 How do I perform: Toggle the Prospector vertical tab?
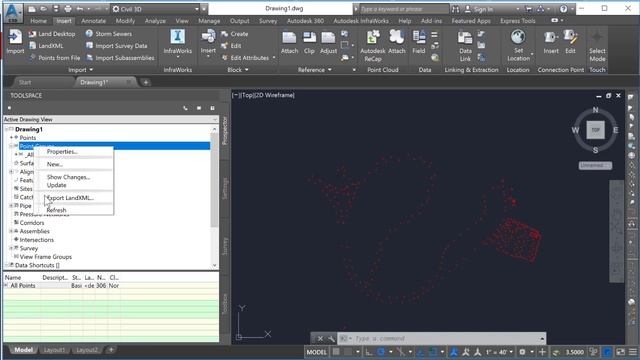[224, 130]
